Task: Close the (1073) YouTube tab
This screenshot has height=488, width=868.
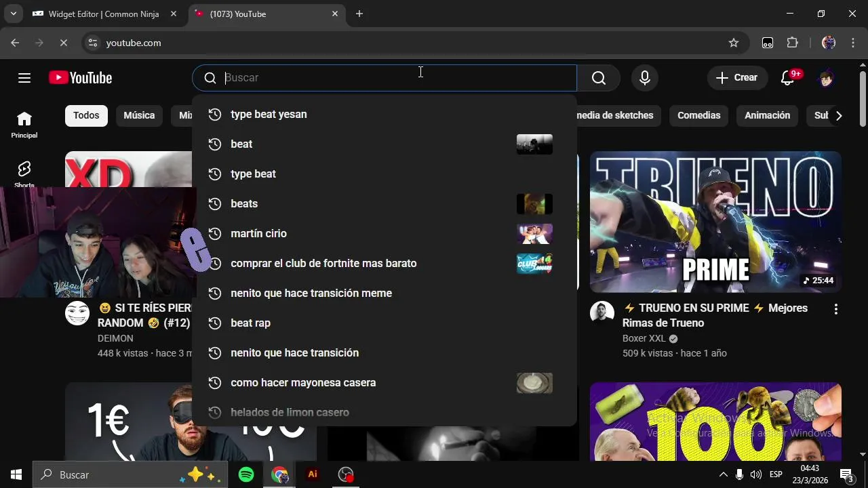Action: point(335,14)
